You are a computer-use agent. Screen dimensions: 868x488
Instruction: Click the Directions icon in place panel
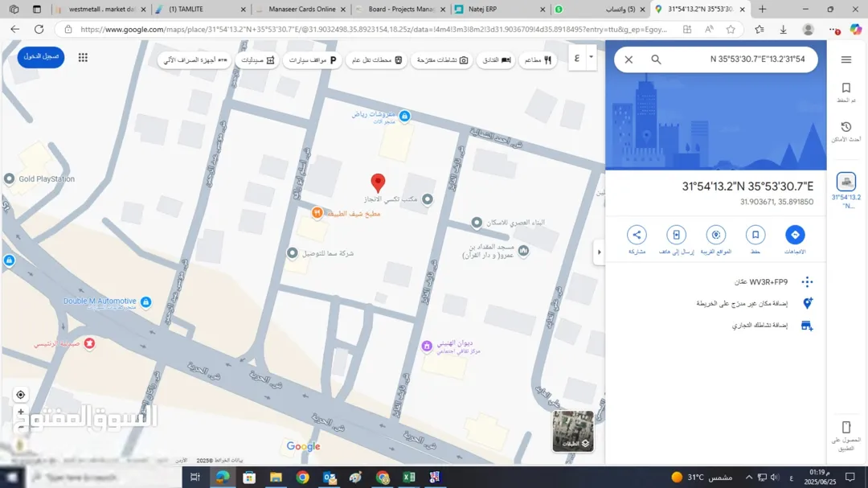[x=795, y=235]
